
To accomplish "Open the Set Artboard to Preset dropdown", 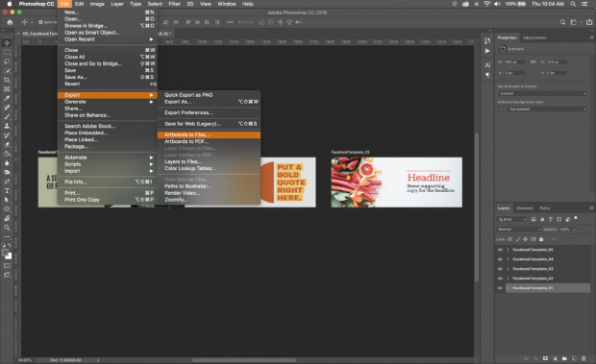I will [x=542, y=93].
